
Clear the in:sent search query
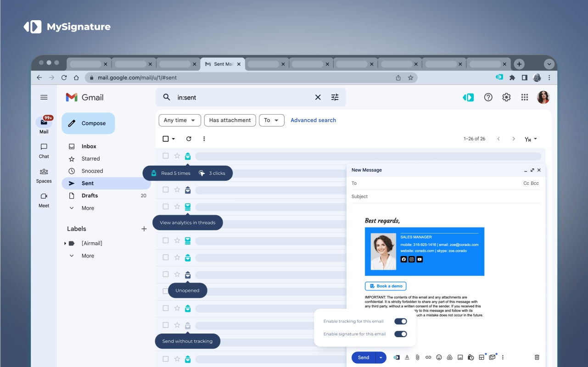pyautogui.click(x=318, y=97)
